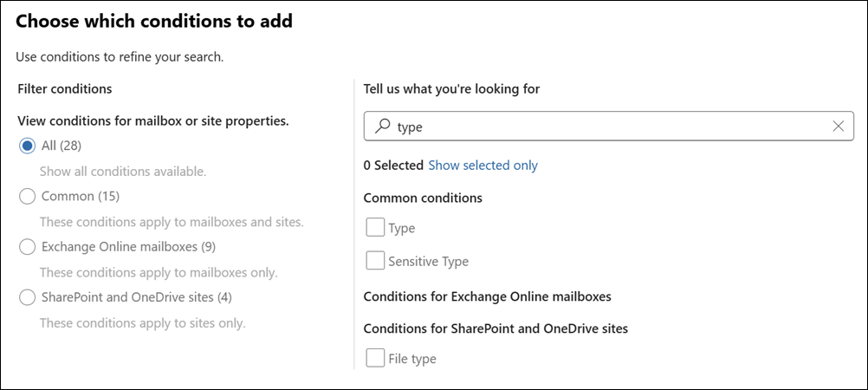Choose Exchange Online mailboxes (9) radio button
This screenshot has width=868, height=390.
tap(27, 247)
